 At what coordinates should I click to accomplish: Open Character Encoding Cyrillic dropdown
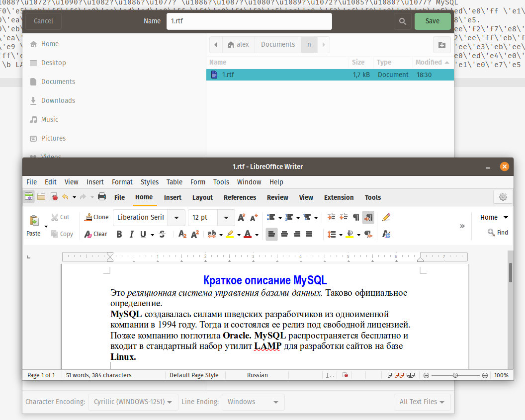(x=133, y=402)
